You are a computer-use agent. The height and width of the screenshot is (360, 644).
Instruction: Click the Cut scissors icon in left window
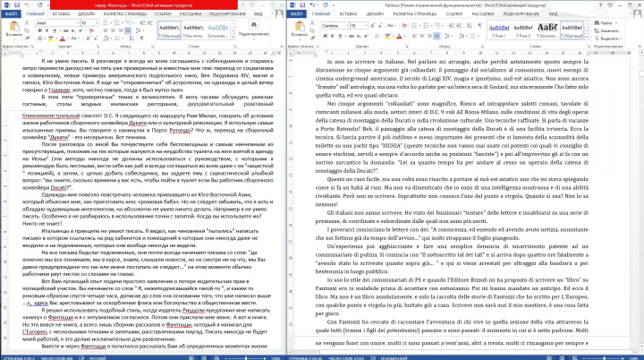tap(27, 22)
